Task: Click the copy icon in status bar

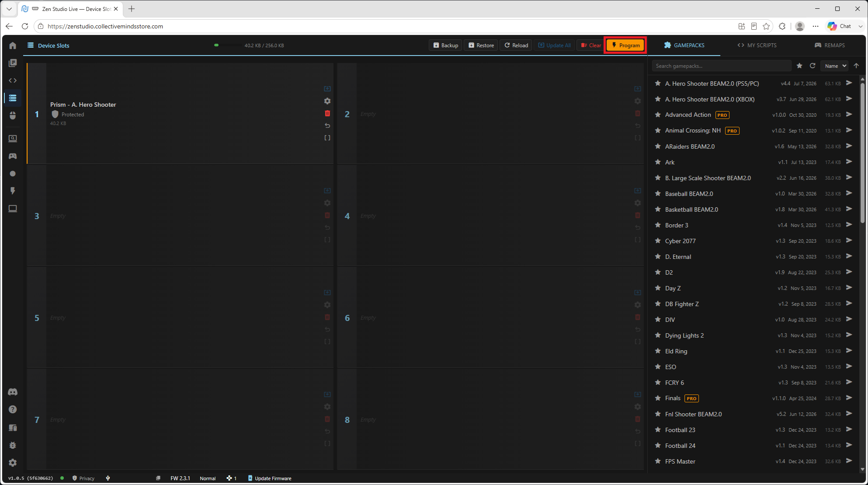Action: pos(158,478)
